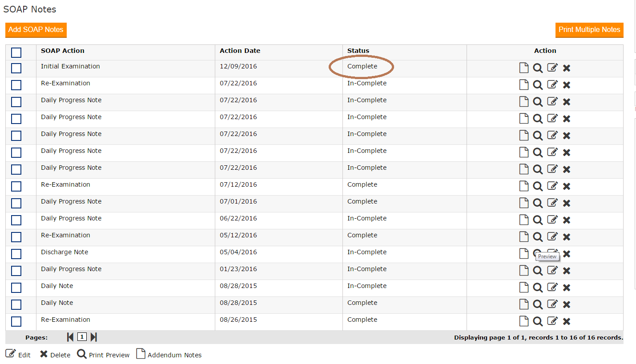636x364 pixels.
Task: Edit the 07/01/2016 Daily Progress Note
Action: click(552, 203)
